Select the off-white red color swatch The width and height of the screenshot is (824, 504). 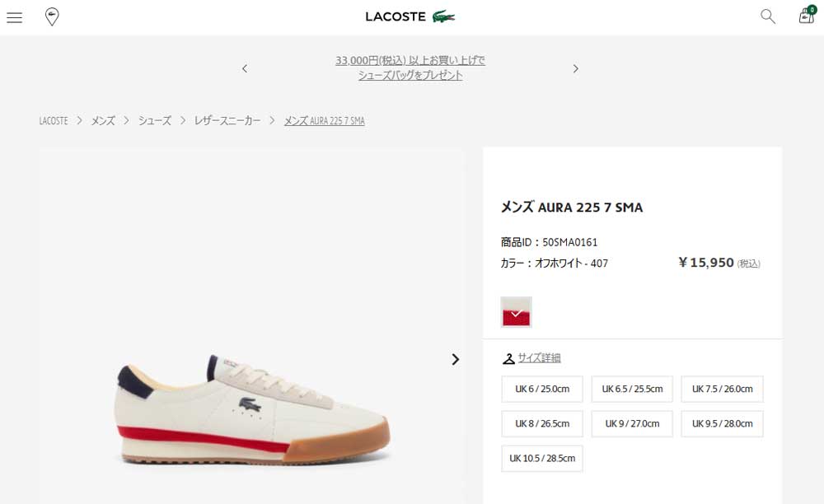[x=516, y=312]
